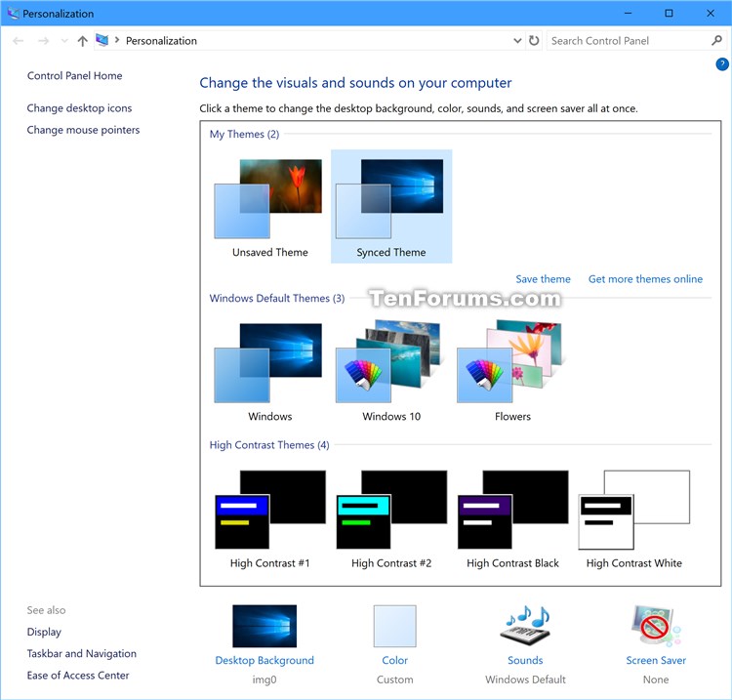Close the Personalization window
Viewport: 732px width, 700px height.
(x=711, y=13)
